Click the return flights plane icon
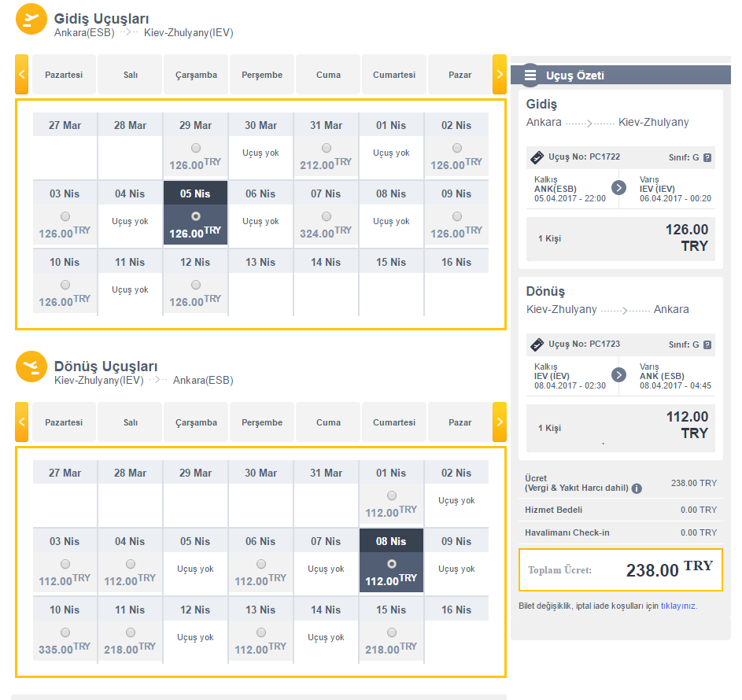Viewport: 742px width, 700px height. coord(30,367)
